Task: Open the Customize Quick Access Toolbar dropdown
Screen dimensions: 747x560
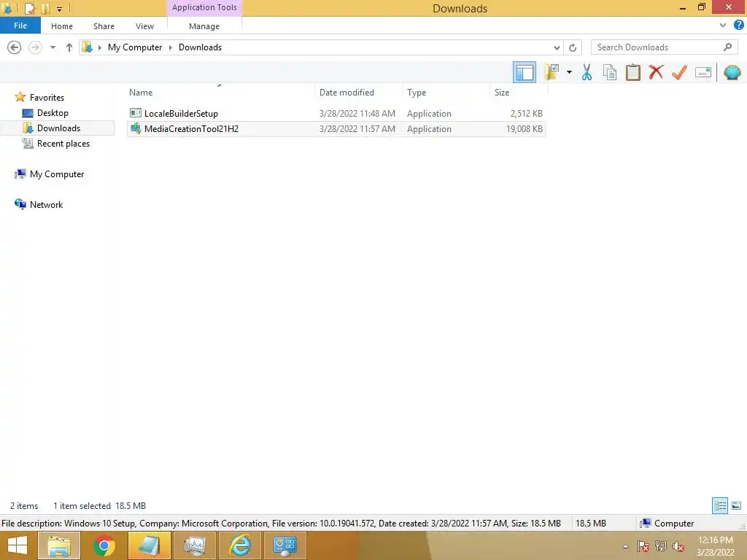Action: pos(60,9)
